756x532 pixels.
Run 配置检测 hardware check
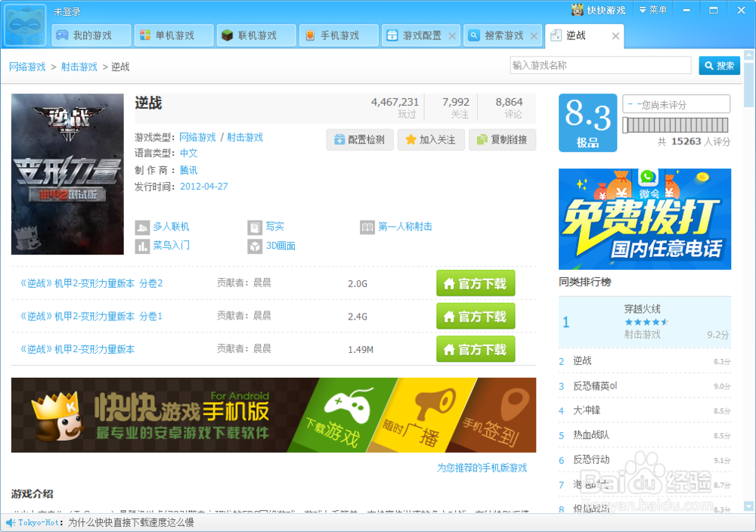(360, 139)
